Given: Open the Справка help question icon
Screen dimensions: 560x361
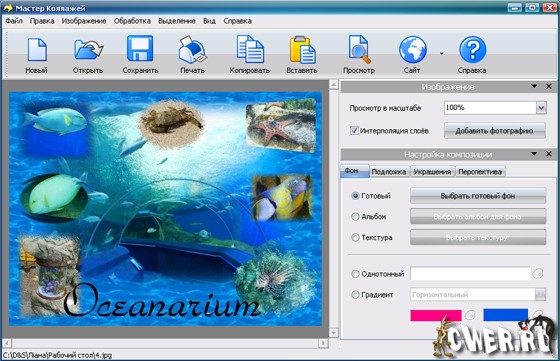Looking at the screenshot, I should 472,50.
